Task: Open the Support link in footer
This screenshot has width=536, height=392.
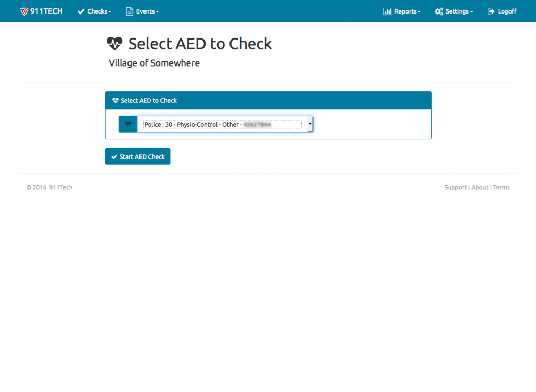Action: point(455,187)
